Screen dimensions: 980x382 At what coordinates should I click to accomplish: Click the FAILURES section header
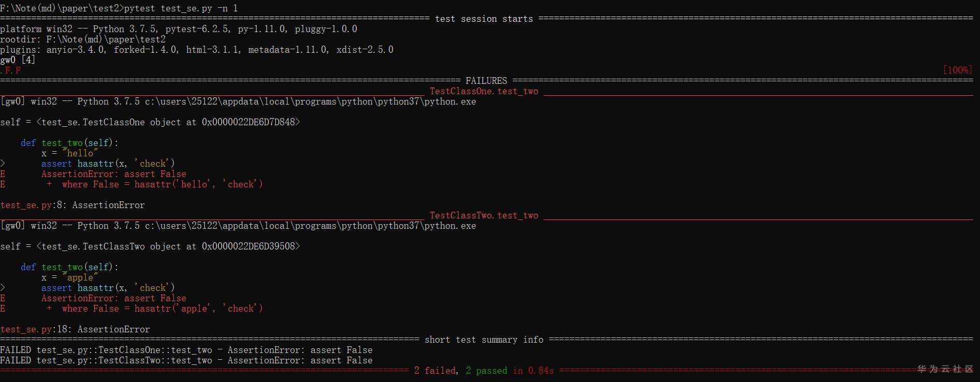pyautogui.click(x=486, y=81)
